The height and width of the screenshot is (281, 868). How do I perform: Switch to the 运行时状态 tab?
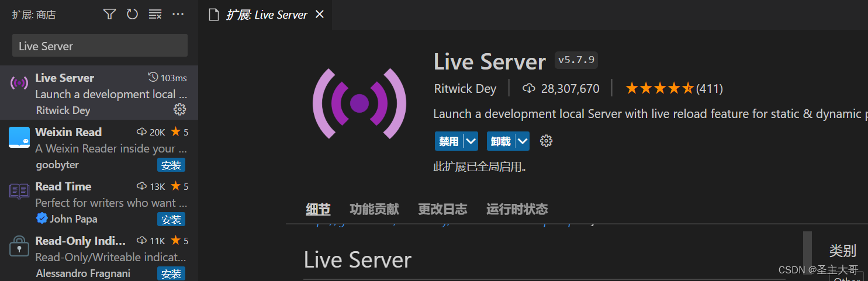coord(517,209)
